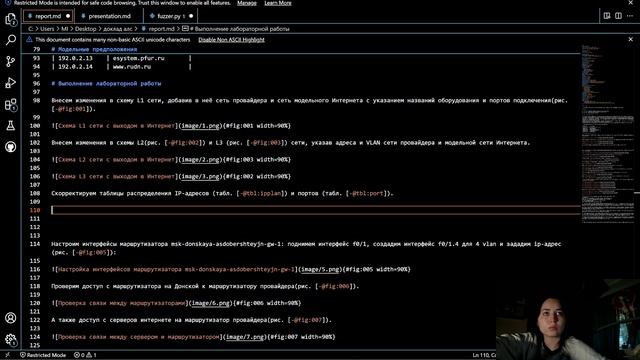The image size is (640, 360).
Task: Open the Extensions view
Action: [11, 104]
